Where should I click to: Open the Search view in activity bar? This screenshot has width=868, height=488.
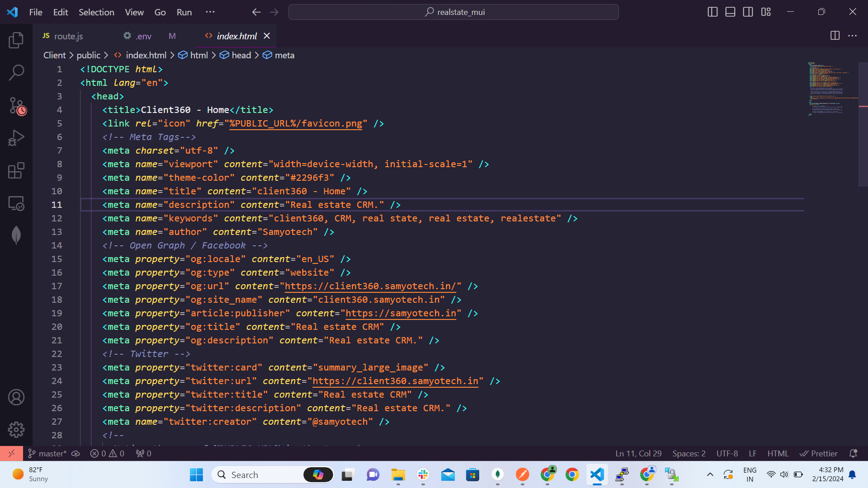[16, 72]
